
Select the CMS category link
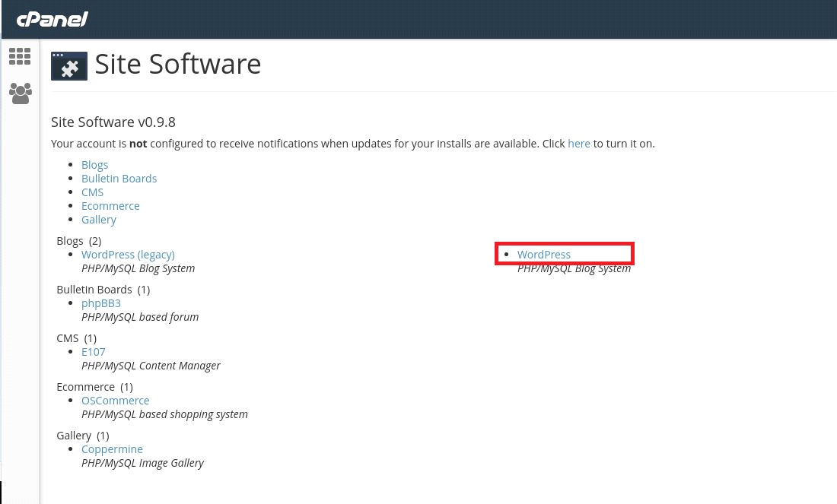click(x=92, y=192)
